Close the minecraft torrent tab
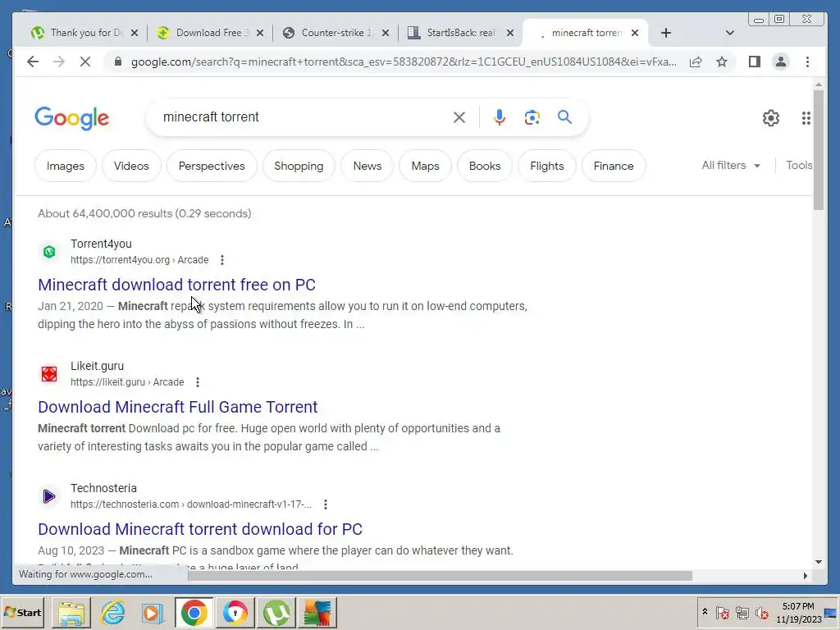This screenshot has width=840, height=630. tap(635, 33)
